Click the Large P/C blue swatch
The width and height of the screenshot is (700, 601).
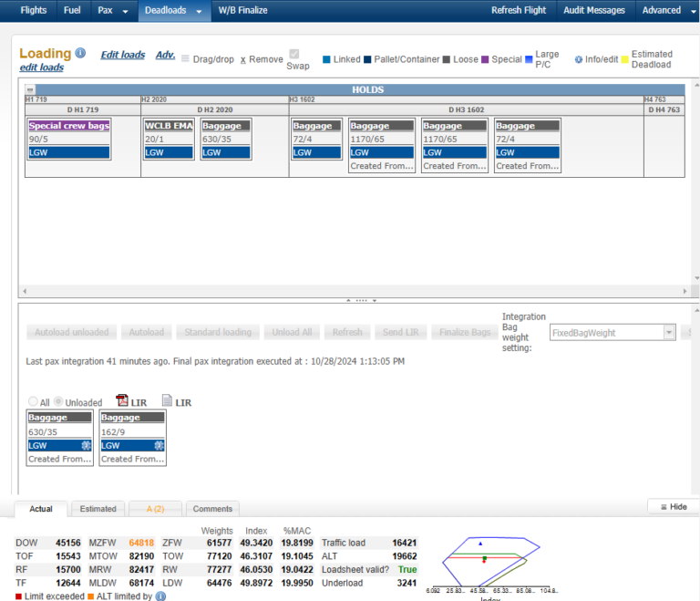point(529,59)
